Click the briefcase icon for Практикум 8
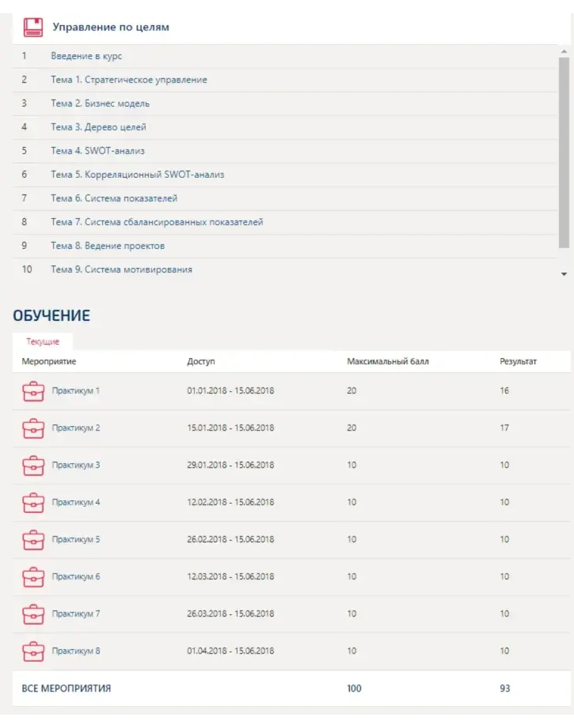Viewport: 574px width, 728px height. 33,651
